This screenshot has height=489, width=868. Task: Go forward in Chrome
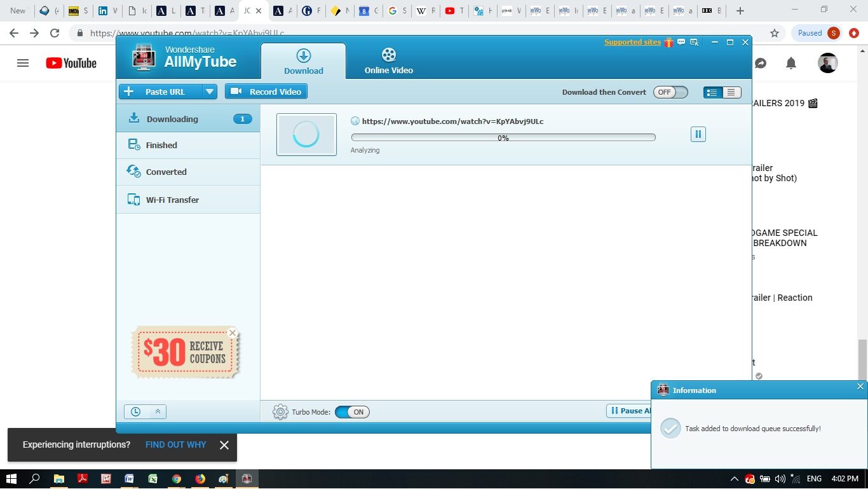pos(34,33)
